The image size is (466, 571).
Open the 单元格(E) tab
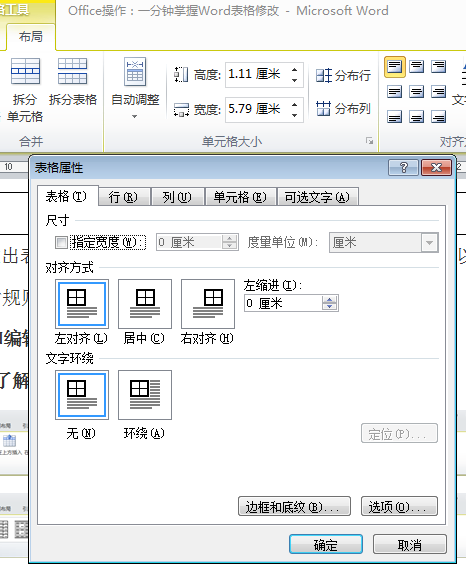point(240,197)
